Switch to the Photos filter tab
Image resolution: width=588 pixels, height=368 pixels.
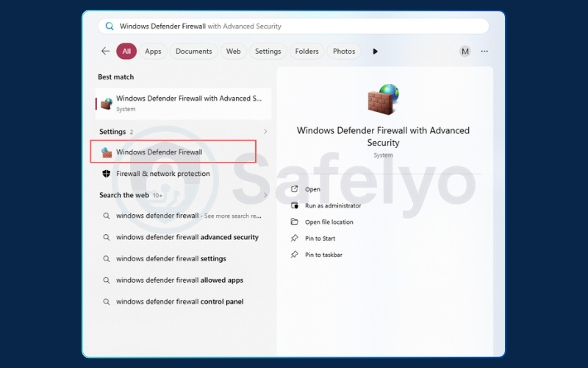point(344,51)
